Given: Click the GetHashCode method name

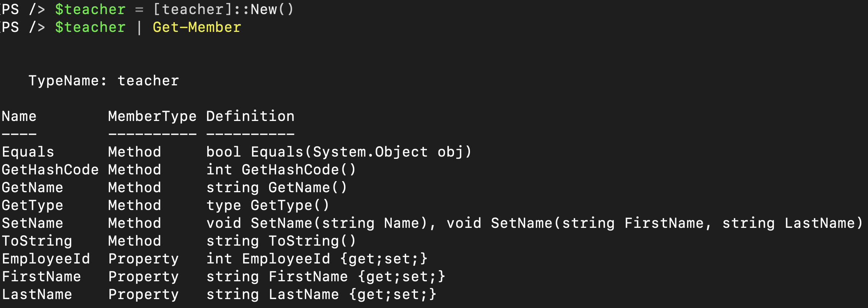Looking at the screenshot, I should [x=50, y=170].
